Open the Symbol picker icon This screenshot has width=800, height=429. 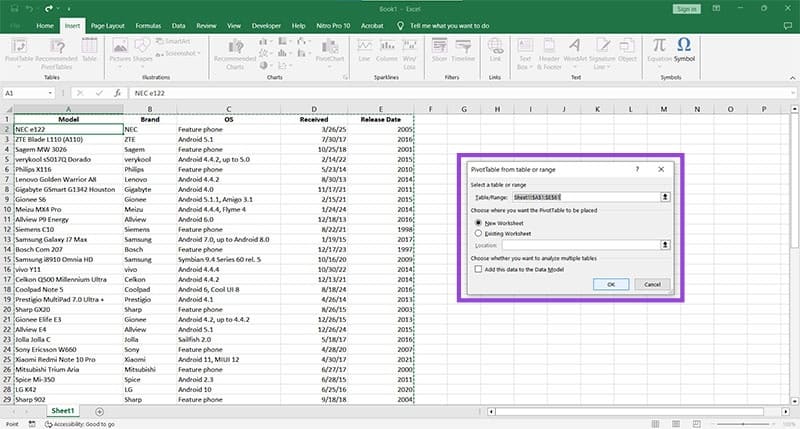(684, 45)
